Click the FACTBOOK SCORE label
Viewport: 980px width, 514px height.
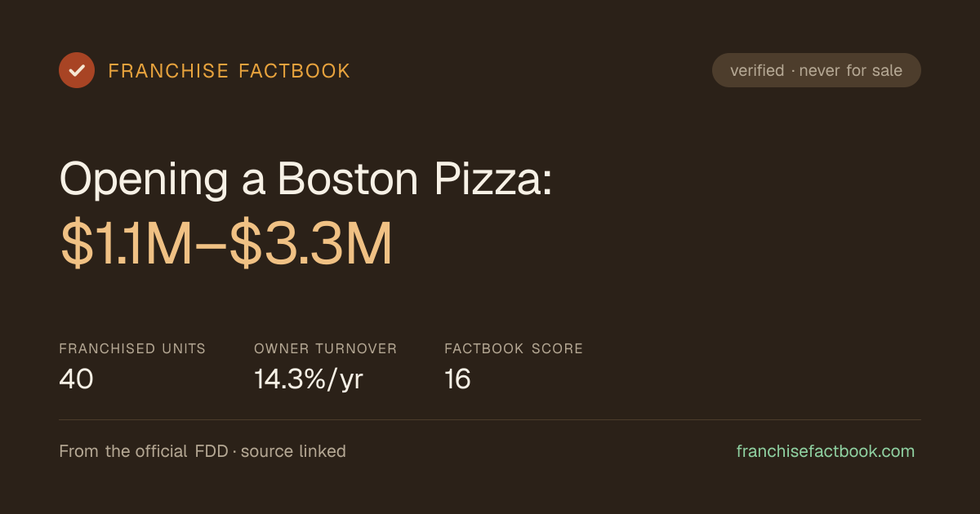pos(514,348)
